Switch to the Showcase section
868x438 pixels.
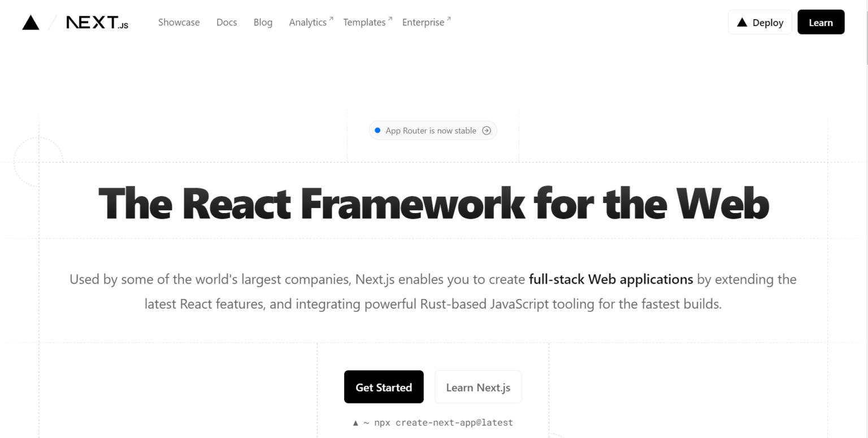tap(179, 22)
